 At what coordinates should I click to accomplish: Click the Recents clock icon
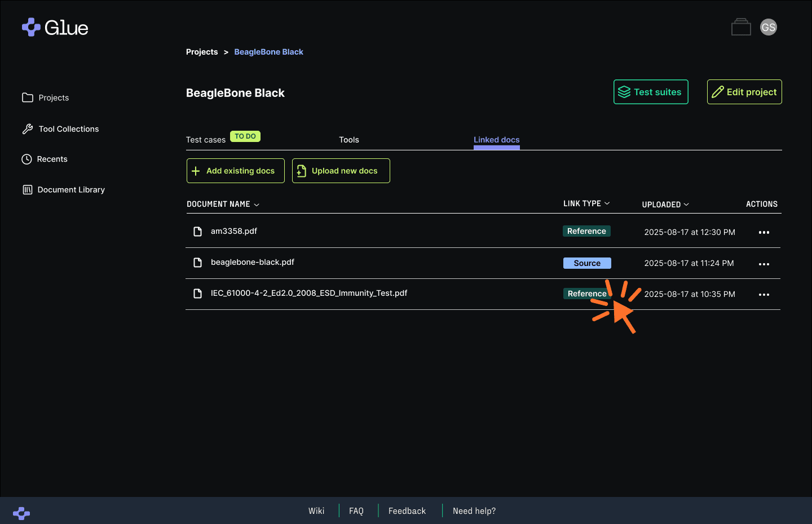click(x=27, y=159)
